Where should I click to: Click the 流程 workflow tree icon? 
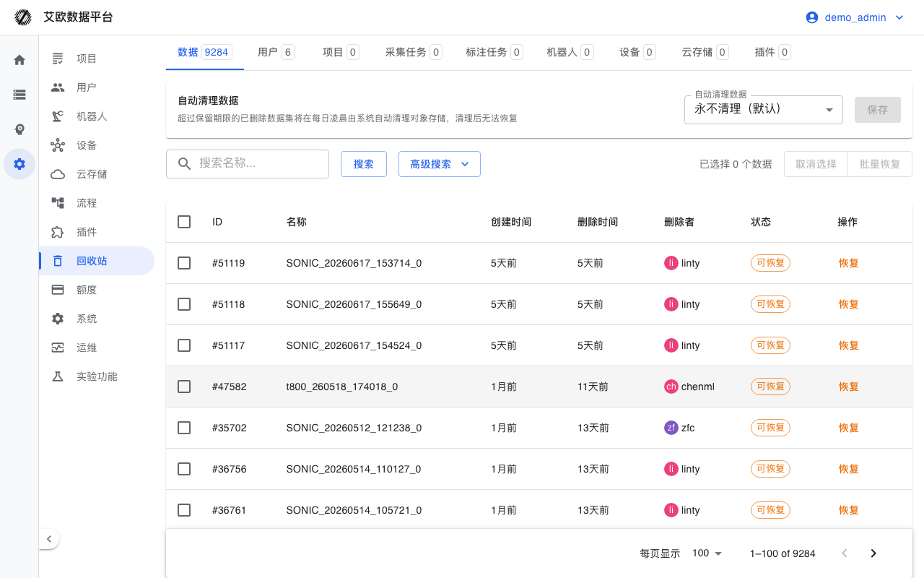58,203
